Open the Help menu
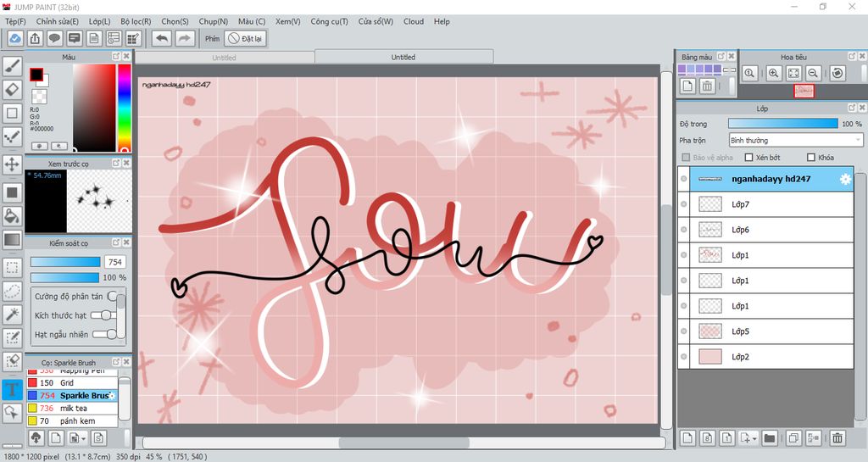868x462 pixels. coord(442,21)
